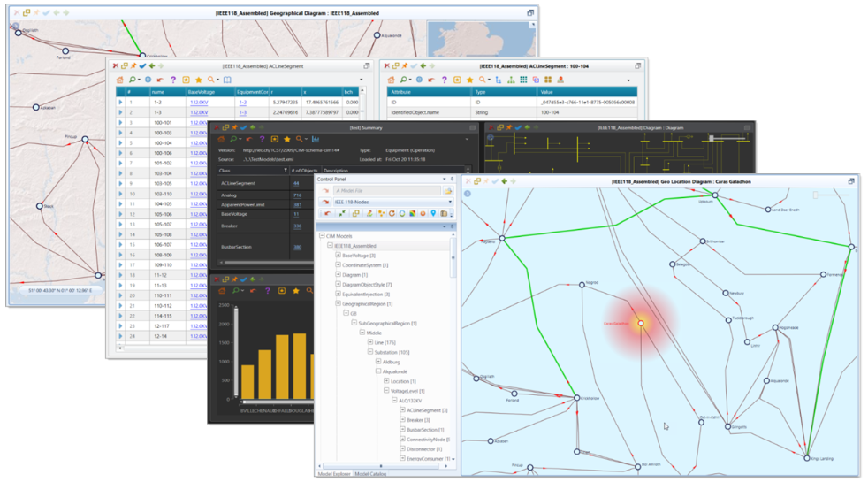Collapse the VoltageLevel [1] node
Viewport: 868px width, 482px height.
[x=386, y=391]
